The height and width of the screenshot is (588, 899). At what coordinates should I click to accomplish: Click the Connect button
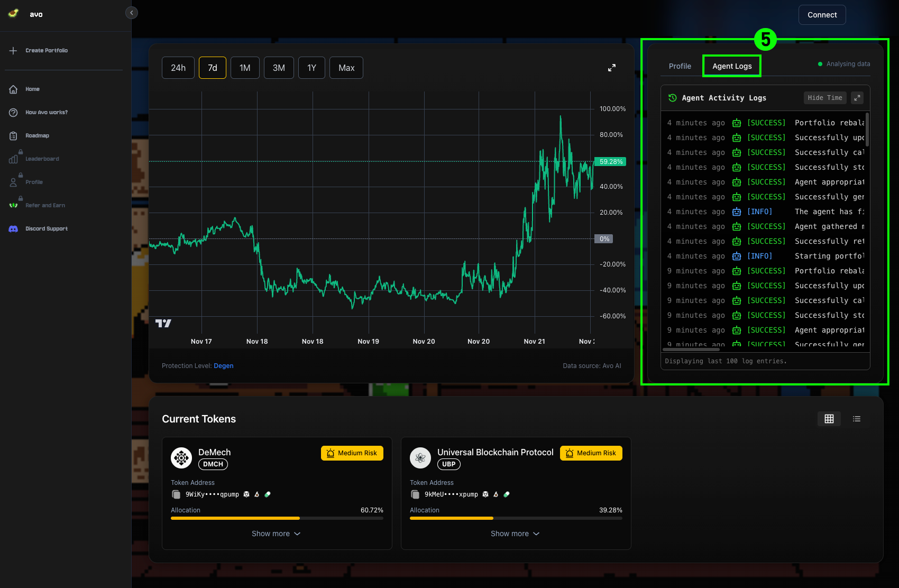(x=822, y=15)
